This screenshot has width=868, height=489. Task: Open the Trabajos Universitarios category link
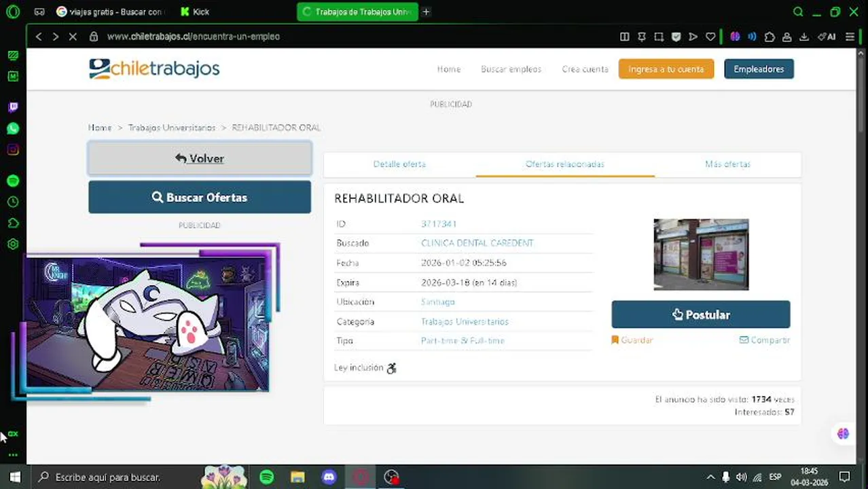pyautogui.click(x=465, y=322)
